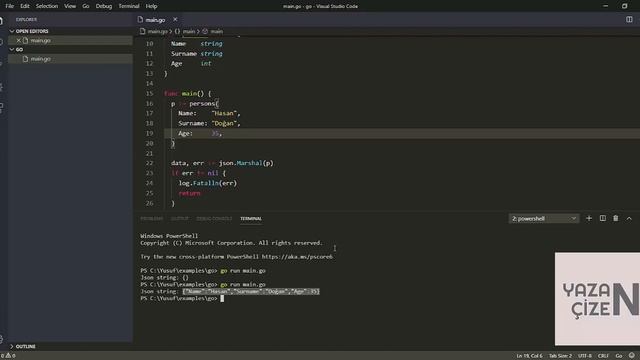Click the errors and warnings status indicator
640x360 pixels.
[8, 356]
